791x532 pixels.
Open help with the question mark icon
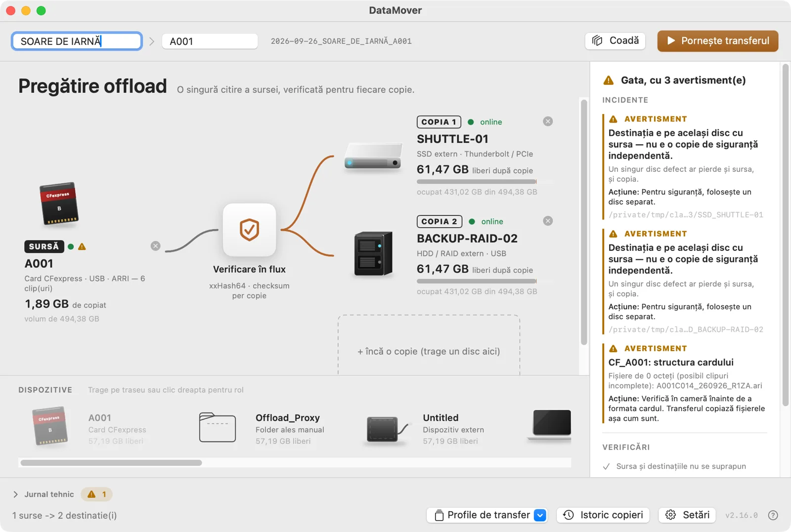click(x=773, y=515)
